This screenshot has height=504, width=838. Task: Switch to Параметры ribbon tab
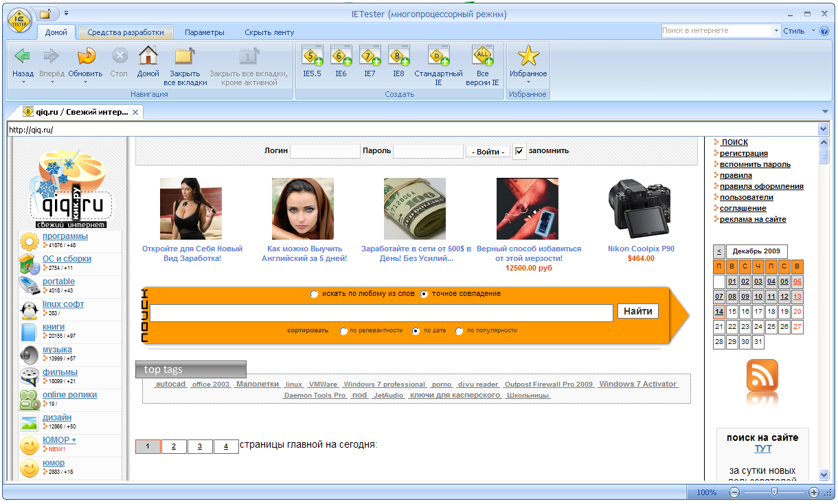pyautogui.click(x=205, y=32)
